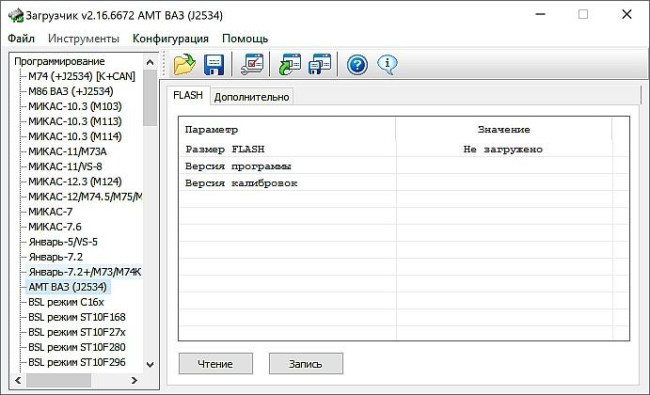The width and height of the screenshot is (650, 395).
Task: Click the Не загружено value cell
Action: (503, 149)
